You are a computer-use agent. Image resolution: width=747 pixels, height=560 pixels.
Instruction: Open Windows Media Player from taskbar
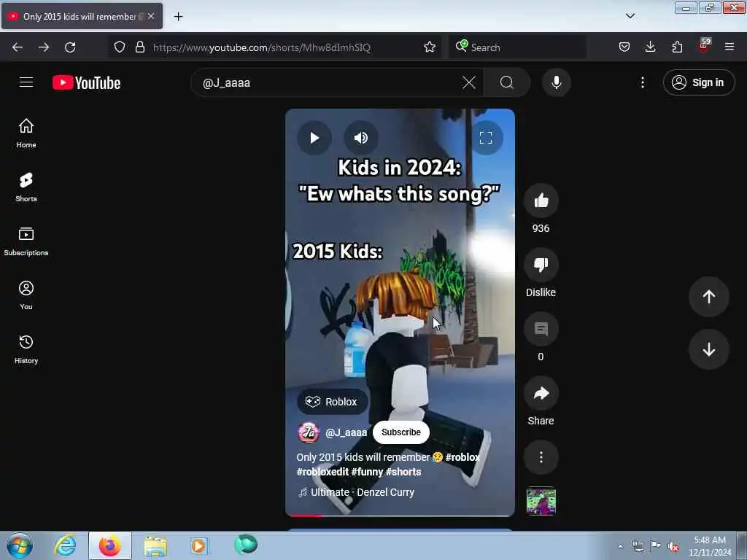coord(199,546)
